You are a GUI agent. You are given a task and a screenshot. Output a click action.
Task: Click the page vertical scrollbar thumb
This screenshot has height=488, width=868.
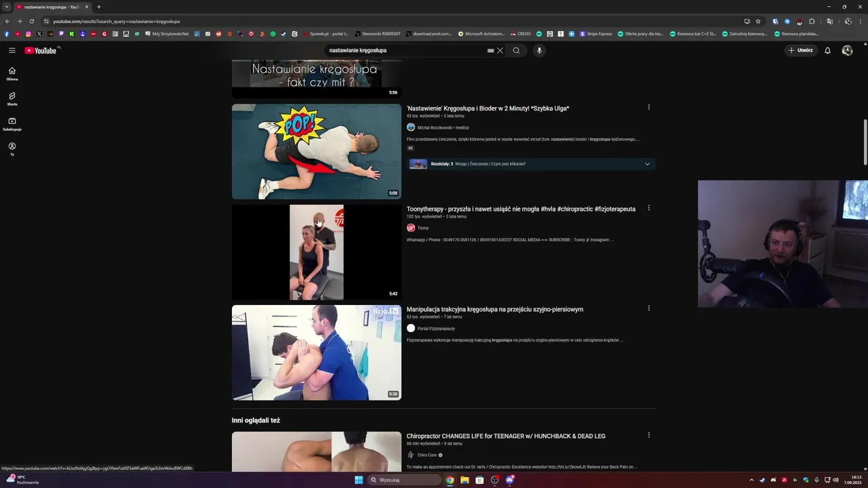[865, 141]
